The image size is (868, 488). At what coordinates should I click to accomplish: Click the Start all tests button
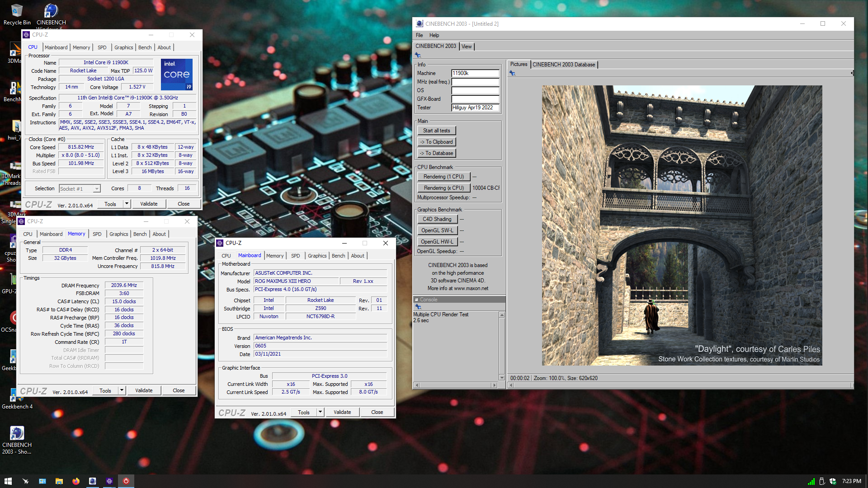tap(437, 131)
